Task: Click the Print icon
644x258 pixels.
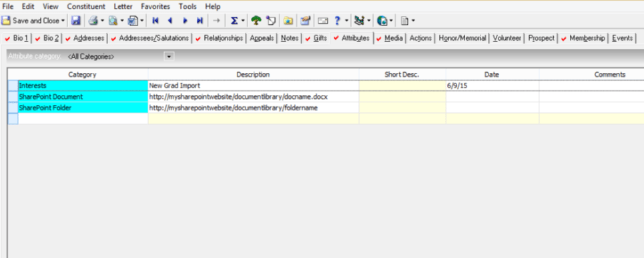Action: click(x=93, y=21)
